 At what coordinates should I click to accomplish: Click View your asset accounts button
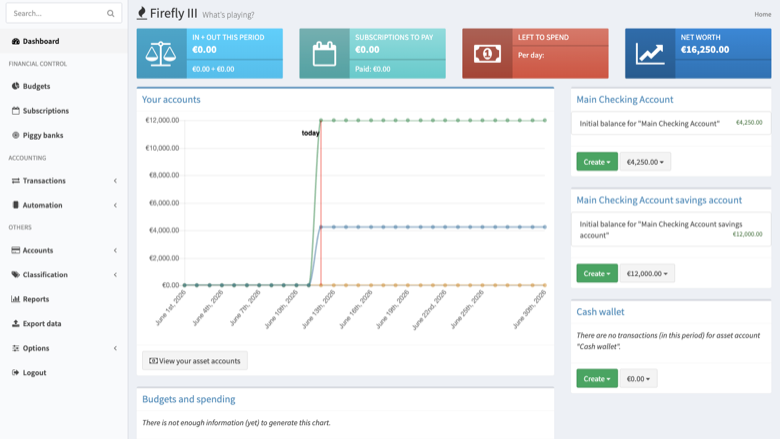point(195,361)
